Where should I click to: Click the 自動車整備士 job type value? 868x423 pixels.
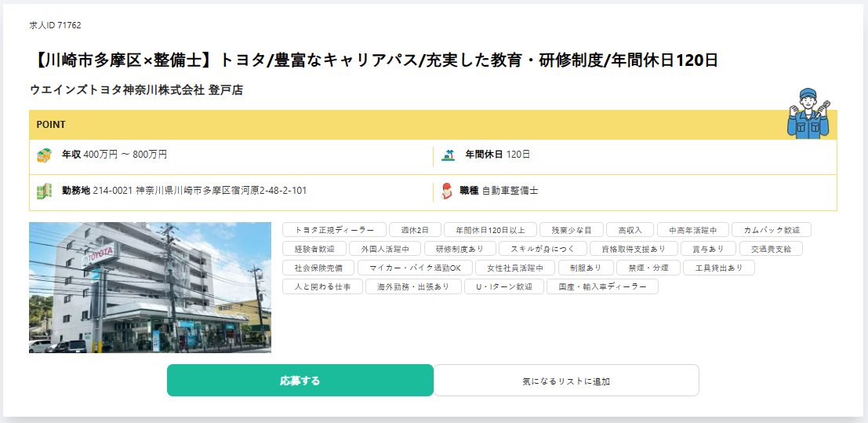510,191
